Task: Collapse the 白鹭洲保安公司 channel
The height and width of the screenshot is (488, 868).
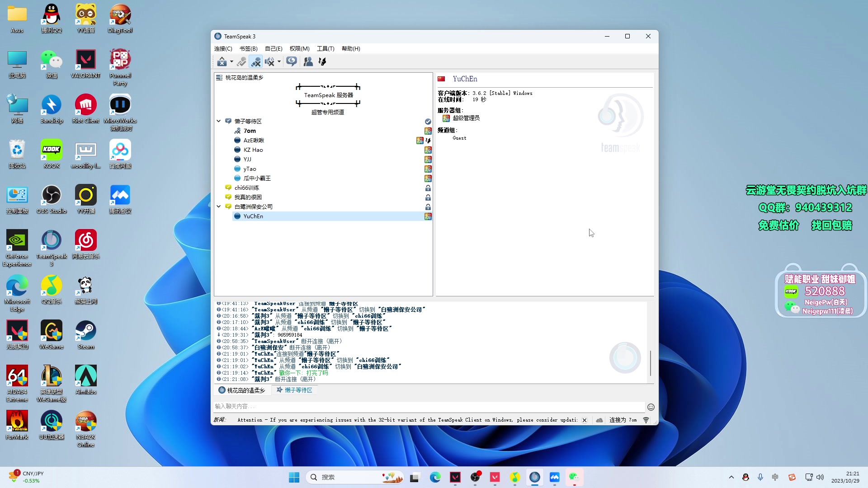Action: [219, 206]
